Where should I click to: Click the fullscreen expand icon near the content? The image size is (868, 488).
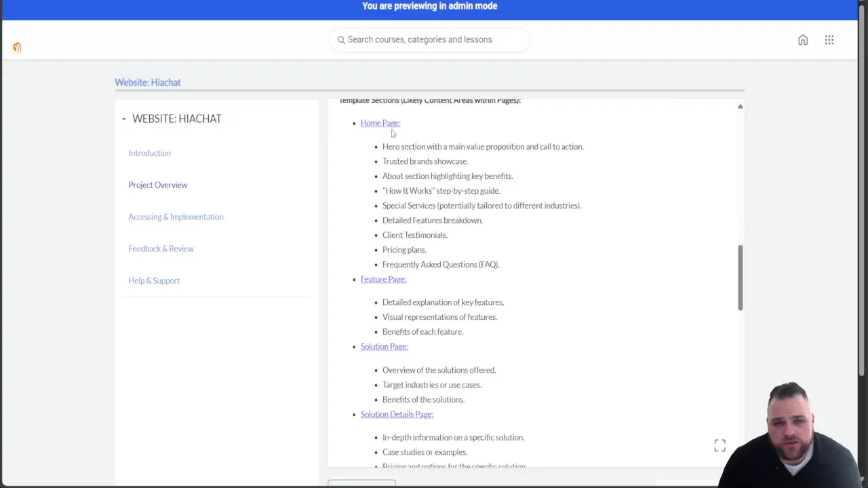point(719,445)
